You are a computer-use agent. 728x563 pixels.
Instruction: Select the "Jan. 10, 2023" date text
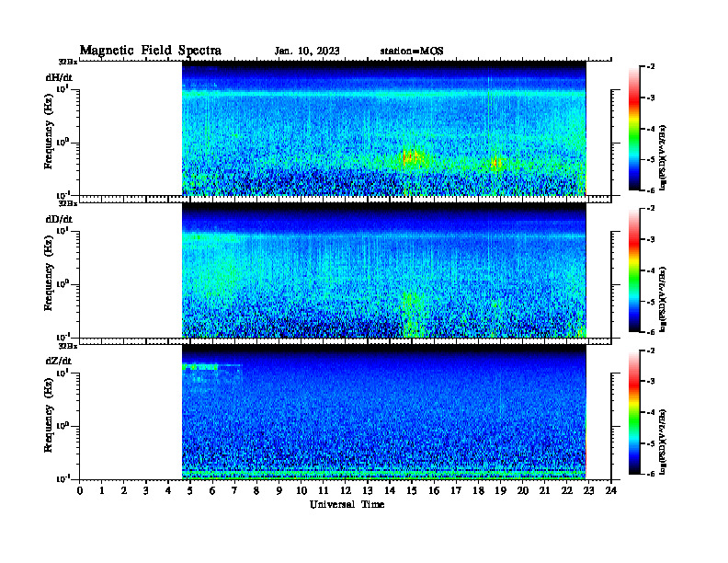point(307,52)
